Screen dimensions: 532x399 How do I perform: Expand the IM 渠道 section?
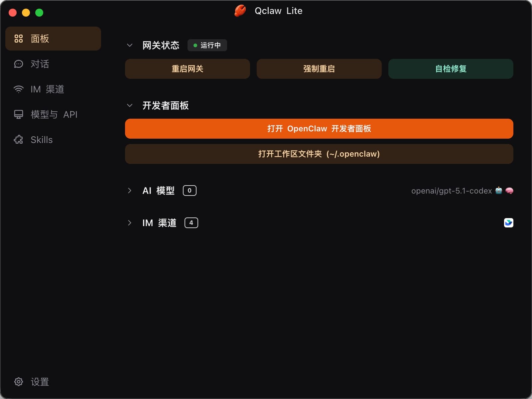(130, 223)
